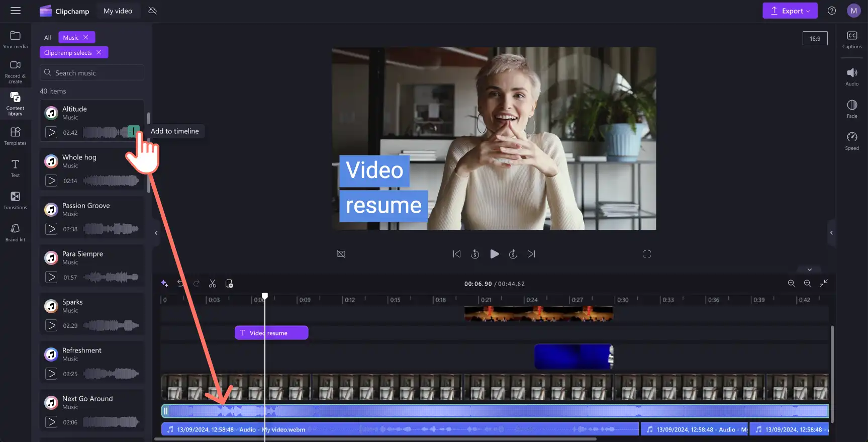
Task: Click the duplicate clip icon
Action: coord(229,284)
